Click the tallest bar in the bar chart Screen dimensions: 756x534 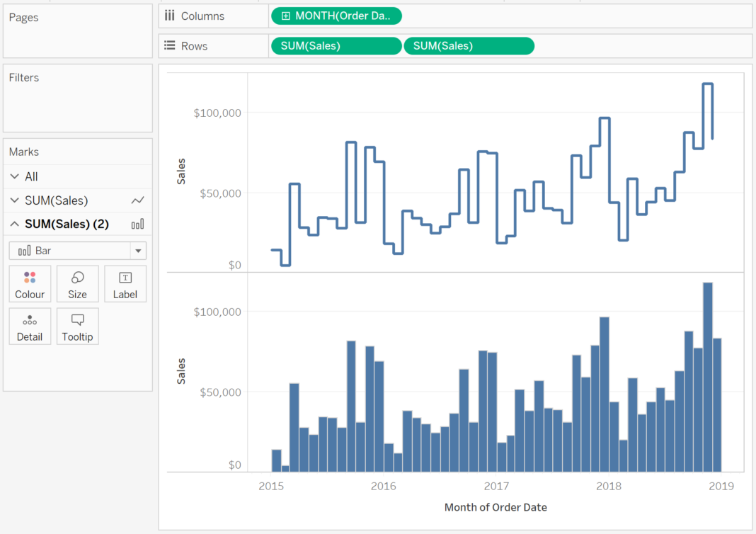coord(708,377)
